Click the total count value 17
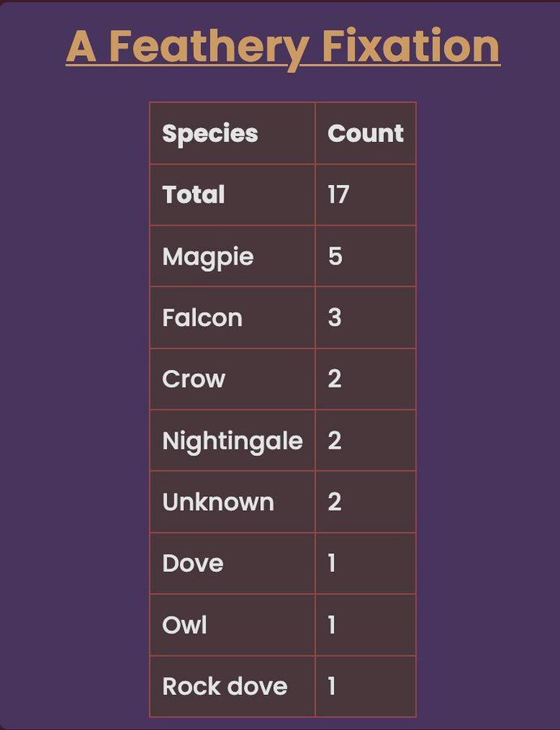 pyautogui.click(x=365, y=195)
